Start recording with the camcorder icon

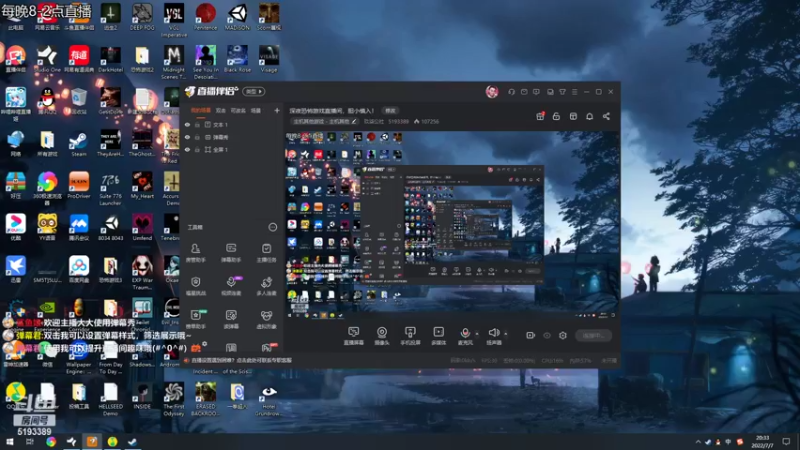click(x=530, y=335)
